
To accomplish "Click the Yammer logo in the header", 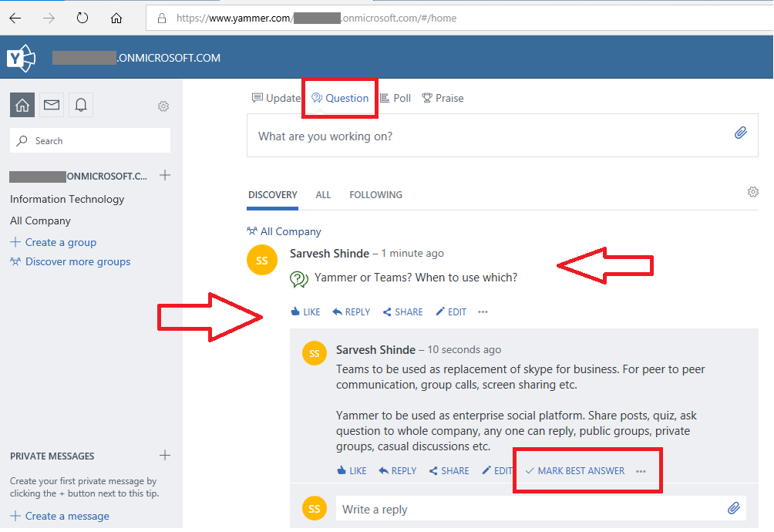I will click(x=21, y=56).
